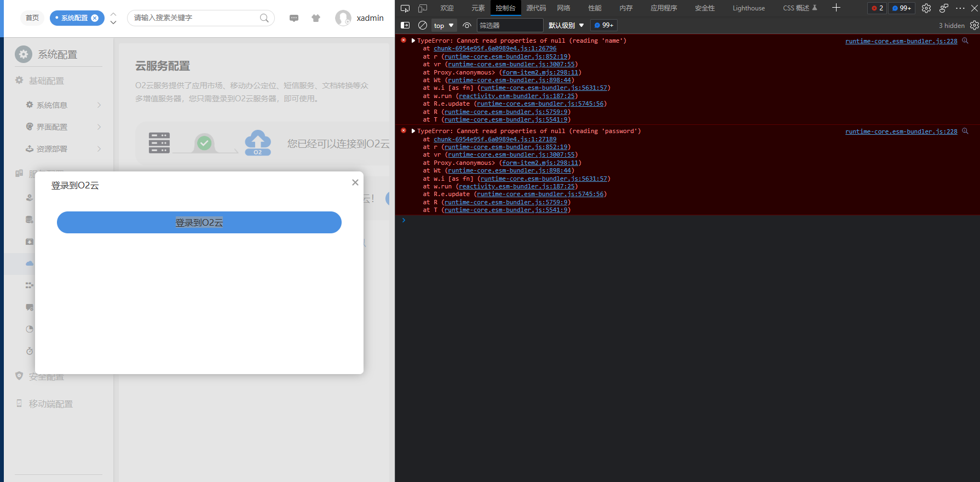Select the 控制台 DevTools tab
This screenshot has width=980, height=482.
click(505, 8)
